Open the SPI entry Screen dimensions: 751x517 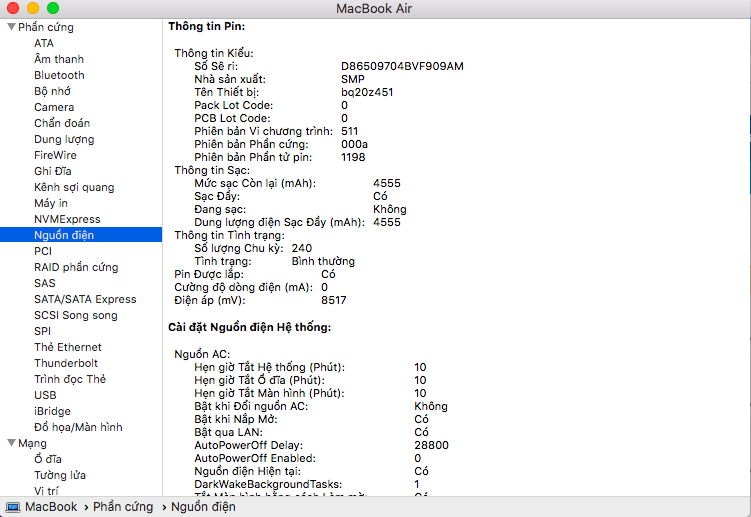[x=43, y=331]
